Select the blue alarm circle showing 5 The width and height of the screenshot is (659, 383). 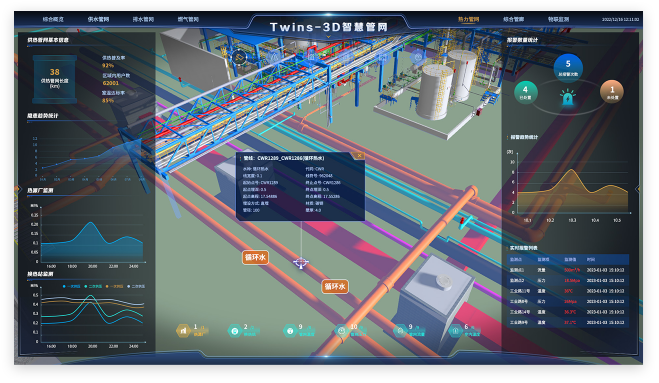tap(568, 68)
